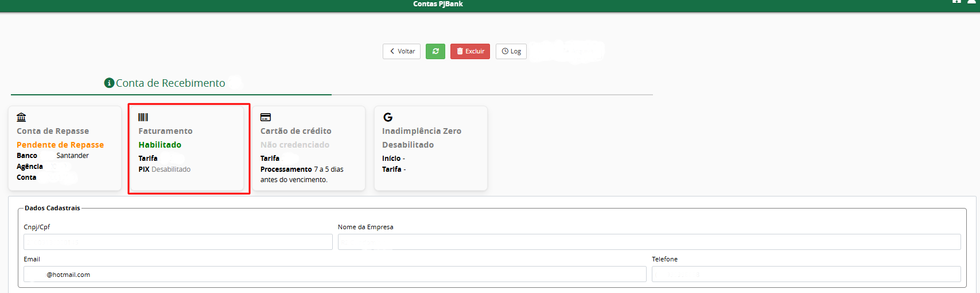Screen dimensions: 980x293
Task: Focus the Nome da Empresa field
Action: click(649, 242)
